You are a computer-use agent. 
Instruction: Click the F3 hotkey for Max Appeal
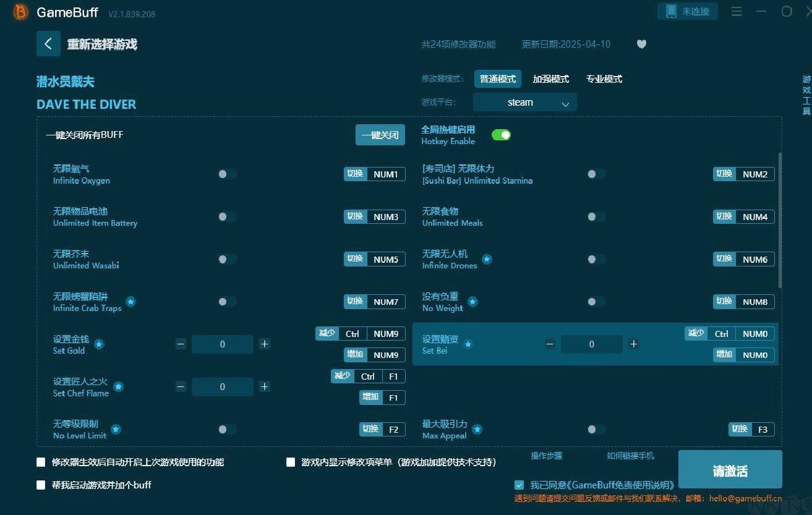pyautogui.click(x=763, y=429)
